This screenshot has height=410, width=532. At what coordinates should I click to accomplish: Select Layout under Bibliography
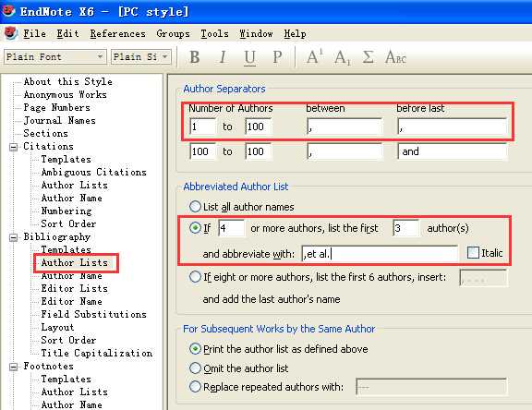click(x=57, y=327)
